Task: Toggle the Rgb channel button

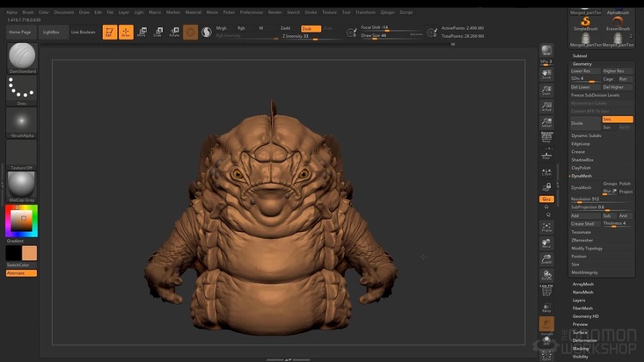Action: click(x=241, y=28)
